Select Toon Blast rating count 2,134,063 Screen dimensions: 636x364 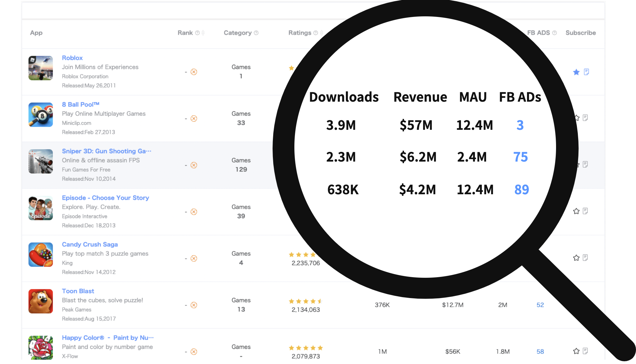coord(306,310)
